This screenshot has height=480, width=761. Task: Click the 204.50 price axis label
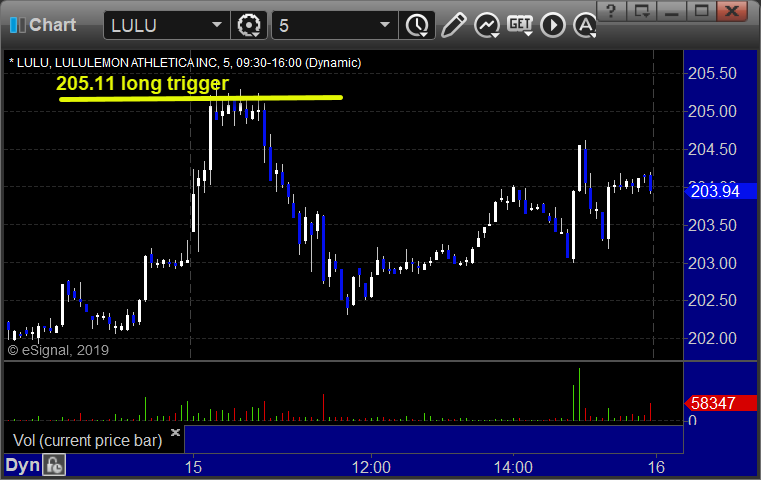coord(712,149)
